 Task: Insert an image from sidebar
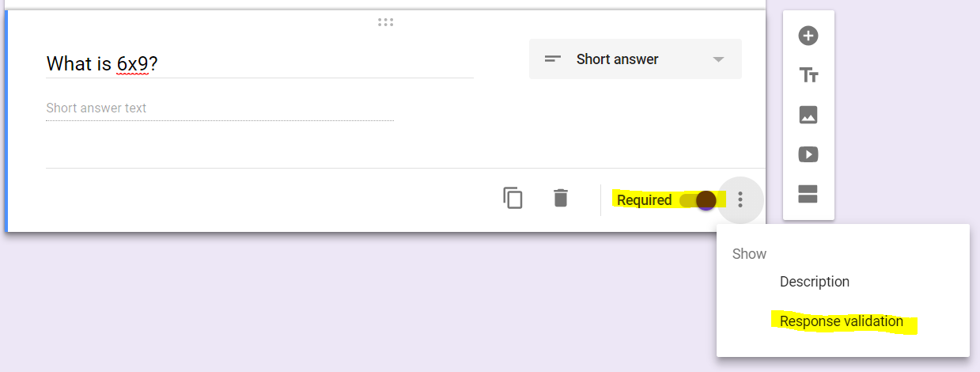point(808,115)
